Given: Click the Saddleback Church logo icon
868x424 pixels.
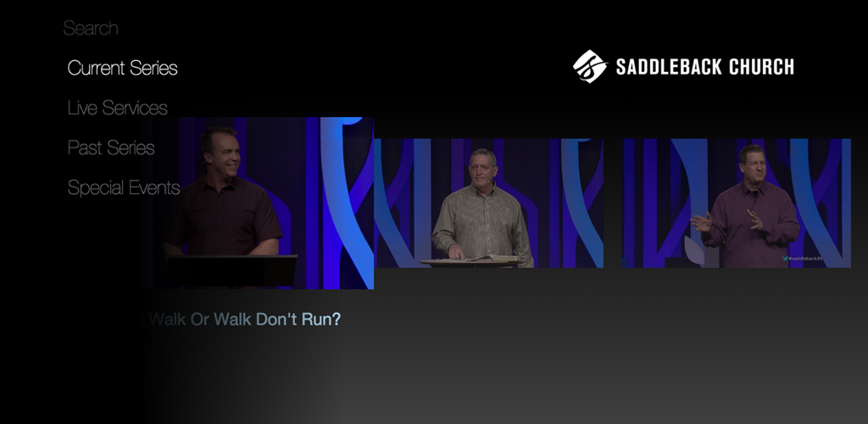Looking at the screenshot, I should 590,67.
